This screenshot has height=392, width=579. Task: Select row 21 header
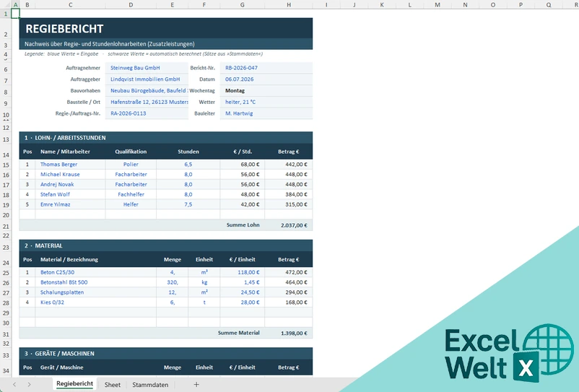coord(6,225)
